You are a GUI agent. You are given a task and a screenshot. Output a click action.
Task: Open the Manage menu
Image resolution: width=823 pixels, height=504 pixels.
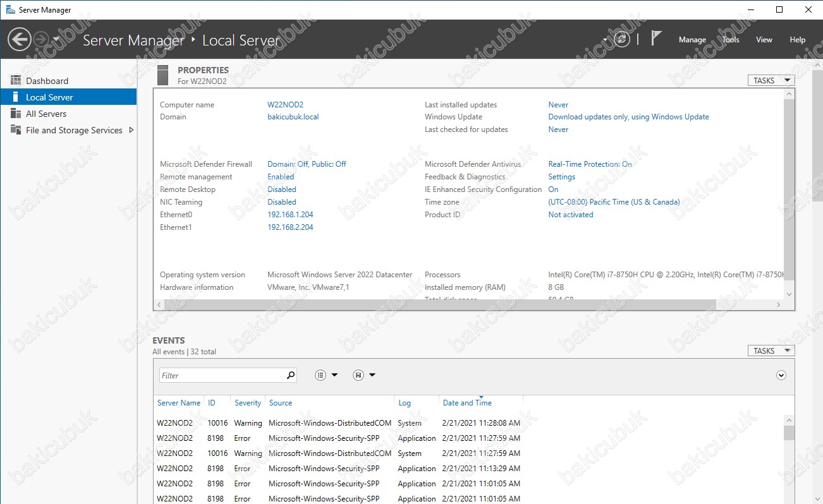coord(692,39)
